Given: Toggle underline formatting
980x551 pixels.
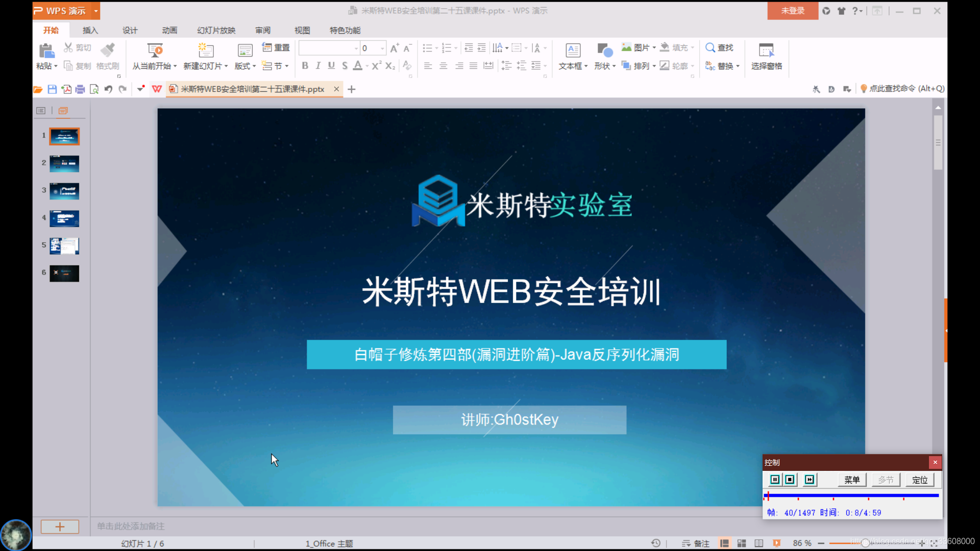Looking at the screenshot, I should (331, 65).
